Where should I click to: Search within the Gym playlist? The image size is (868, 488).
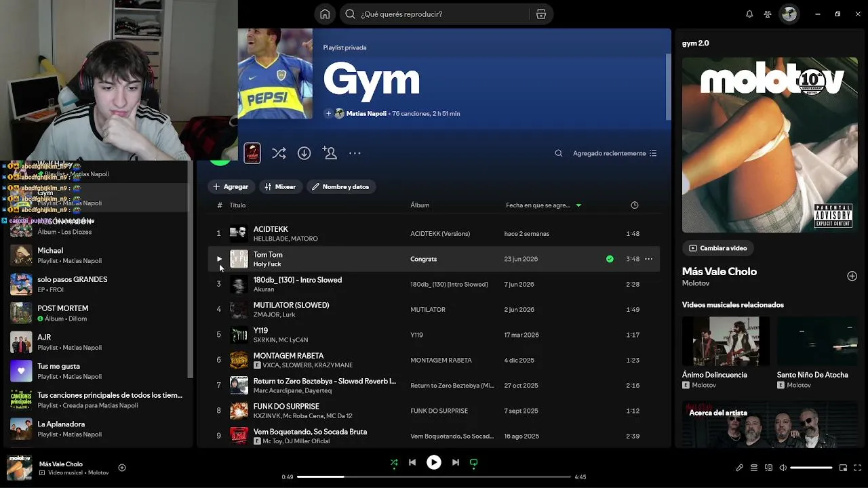pyautogui.click(x=559, y=154)
